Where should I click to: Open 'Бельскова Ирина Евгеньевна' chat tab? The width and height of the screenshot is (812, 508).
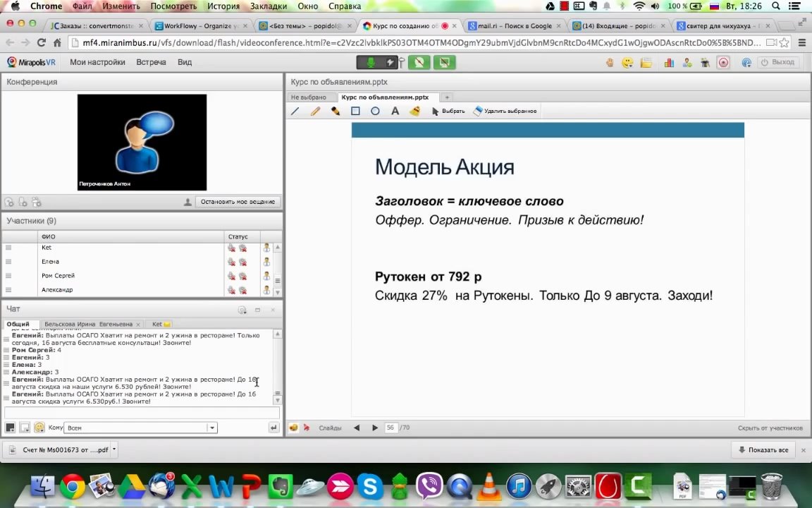tap(88, 324)
